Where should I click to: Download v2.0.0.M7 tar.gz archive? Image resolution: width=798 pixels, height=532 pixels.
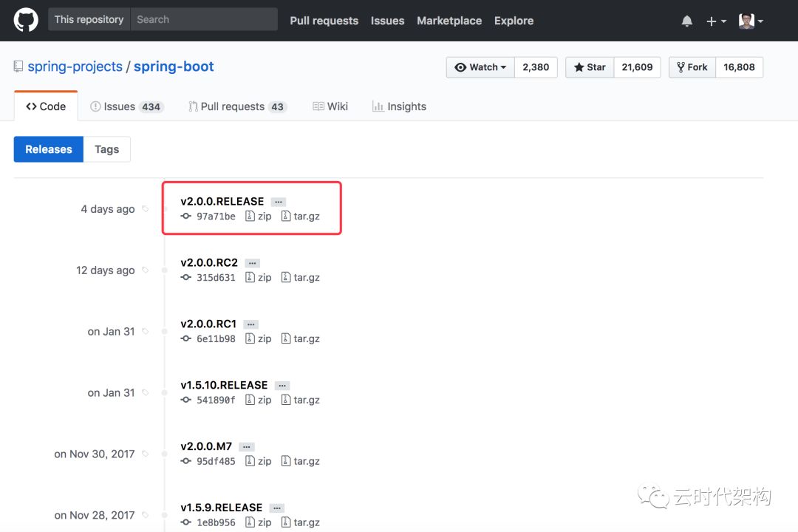pyautogui.click(x=300, y=461)
